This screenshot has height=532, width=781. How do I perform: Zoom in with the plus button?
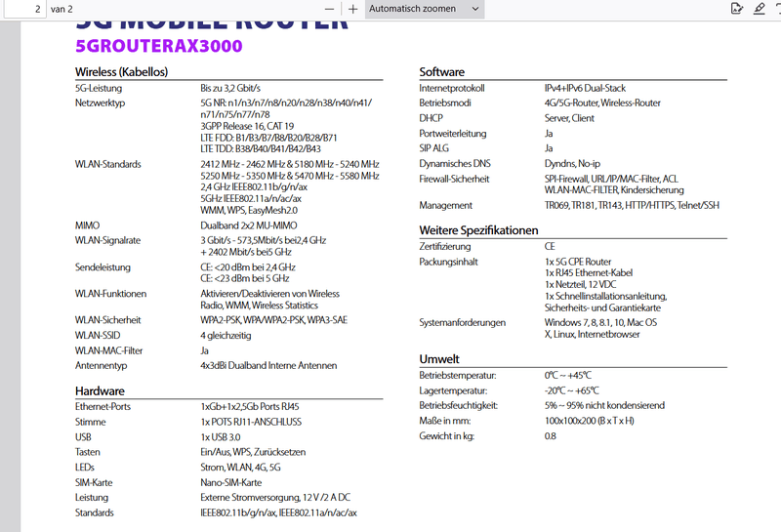(x=352, y=9)
